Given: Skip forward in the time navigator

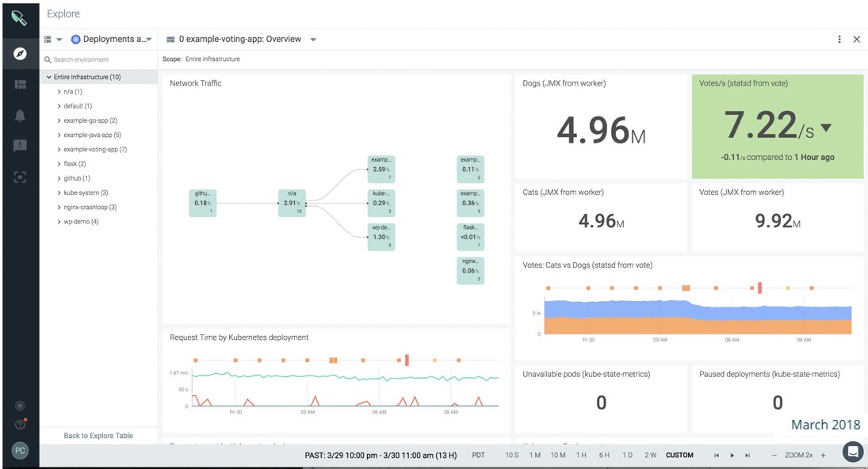Looking at the screenshot, I should 748,456.
